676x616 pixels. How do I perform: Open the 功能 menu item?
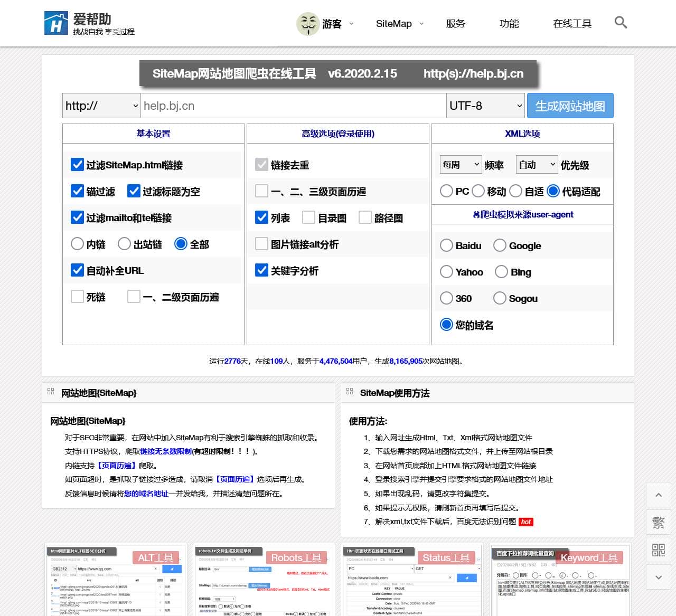pyautogui.click(x=509, y=24)
